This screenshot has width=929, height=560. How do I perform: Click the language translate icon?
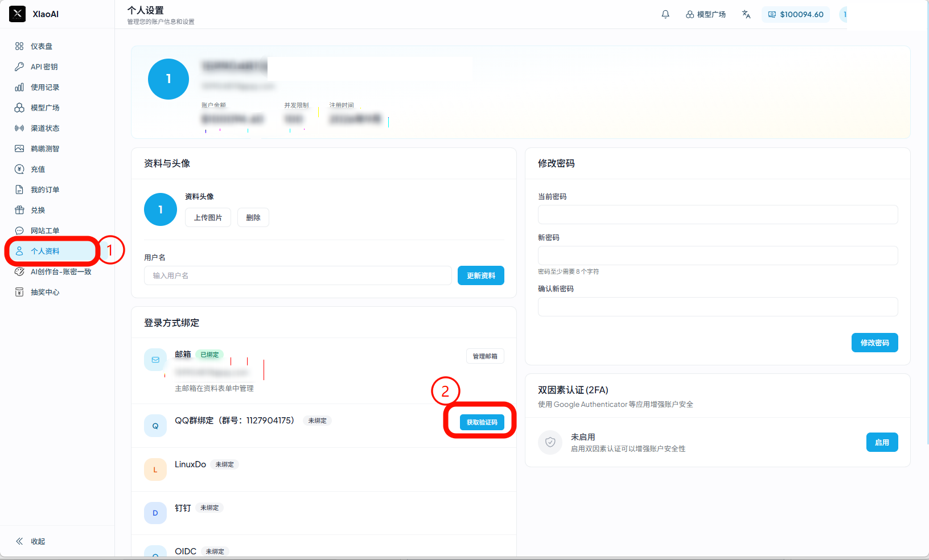click(746, 14)
